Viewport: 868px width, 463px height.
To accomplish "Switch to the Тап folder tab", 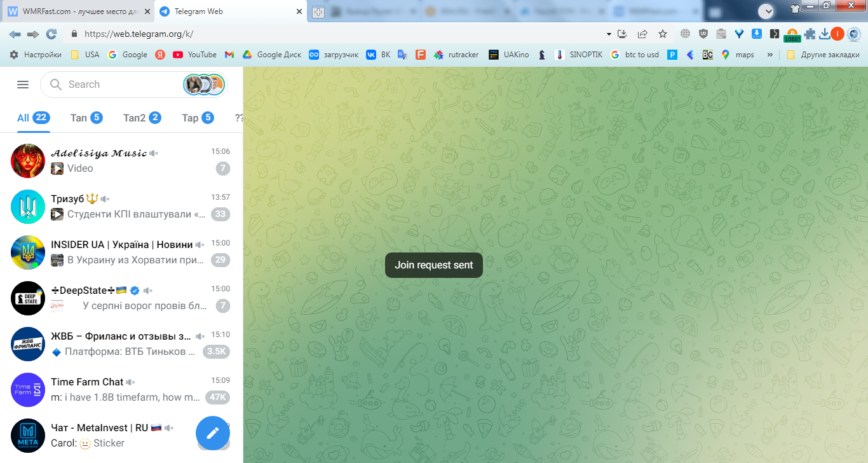I will tap(86, 118).
